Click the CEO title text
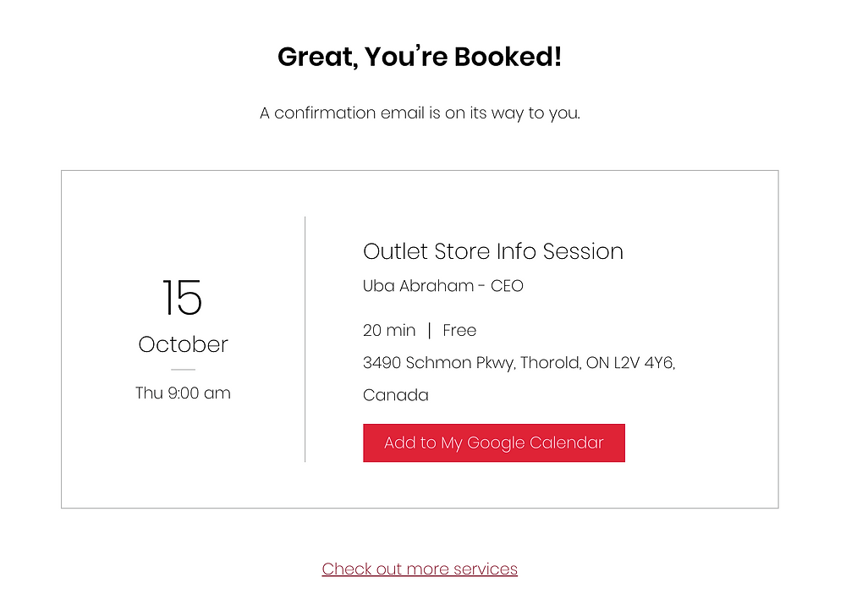 coord(507,285)
